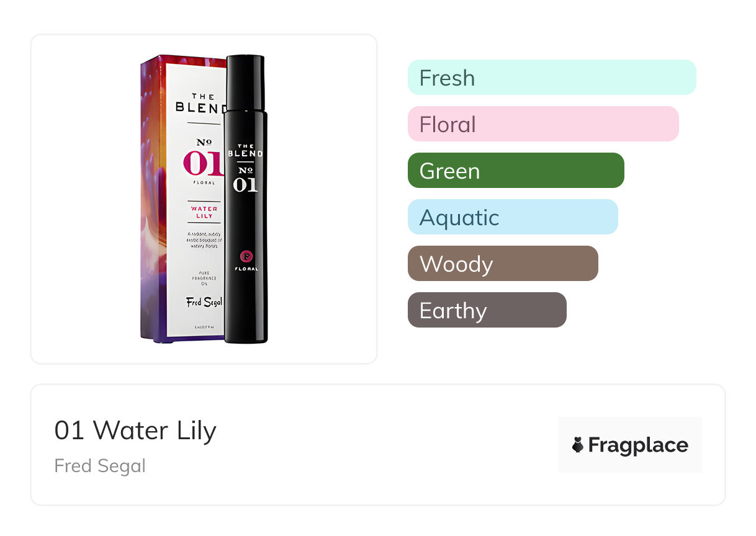This screenshot has height=536, width=756.
Task: Click the white No 01 on the bottle
Action: 245,179
